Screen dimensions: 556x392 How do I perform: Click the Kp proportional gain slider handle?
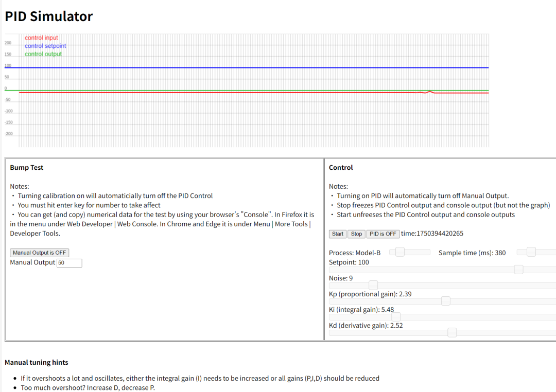tap(445, 301)
